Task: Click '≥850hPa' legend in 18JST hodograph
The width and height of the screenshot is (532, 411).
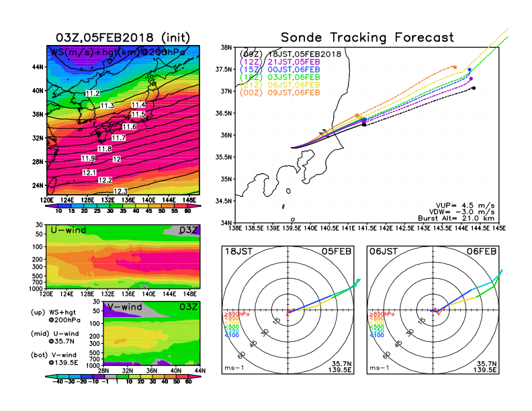Action: click(x=236, y=314)
